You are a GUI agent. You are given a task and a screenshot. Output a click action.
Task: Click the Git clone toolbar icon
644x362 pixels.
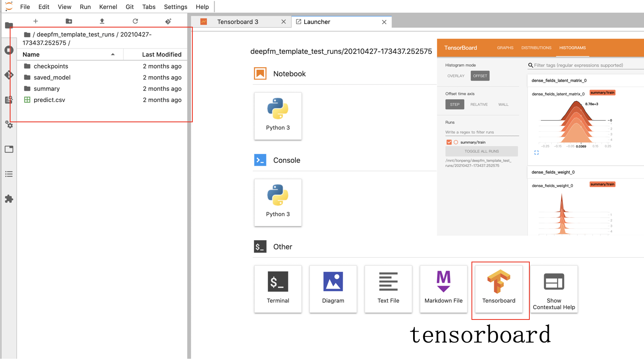[168, 21]
